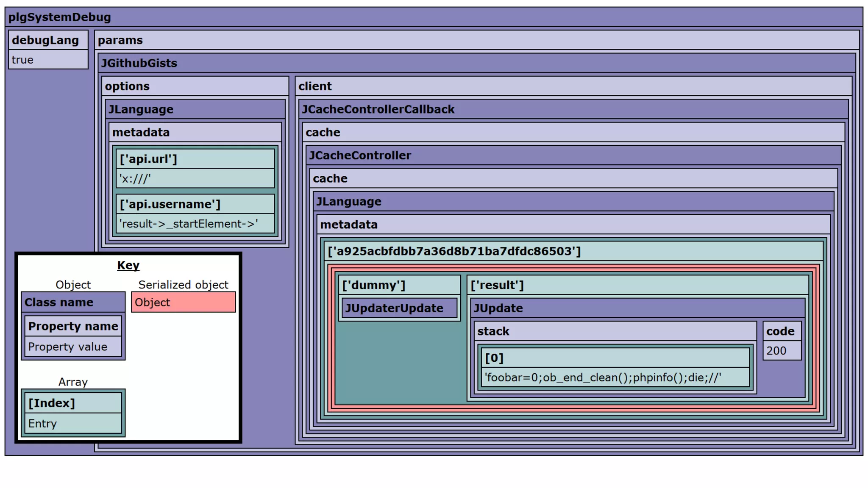Click the phpinfo payload string entry
The width and height of the screenshot is (868, 488).
click(x=603, y=377)
